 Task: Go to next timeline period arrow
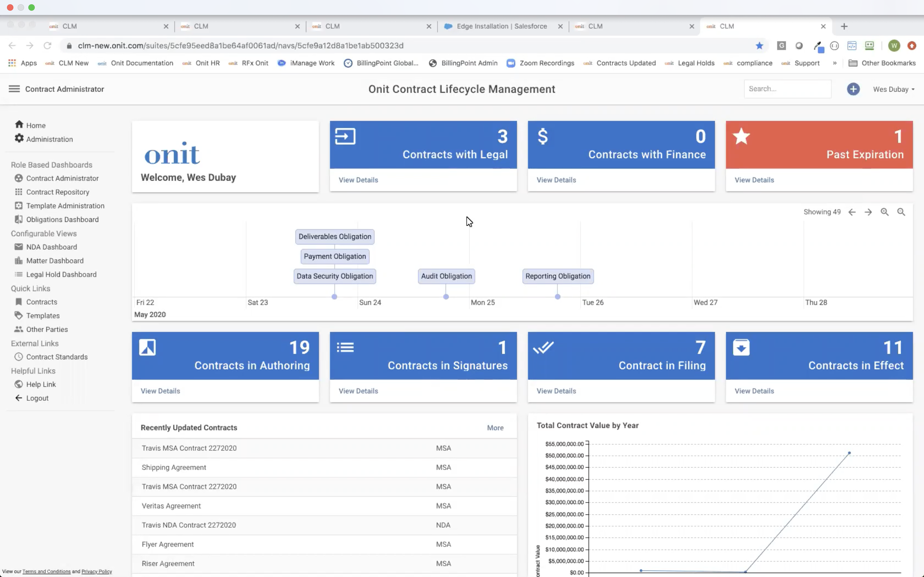pos(868,212)
